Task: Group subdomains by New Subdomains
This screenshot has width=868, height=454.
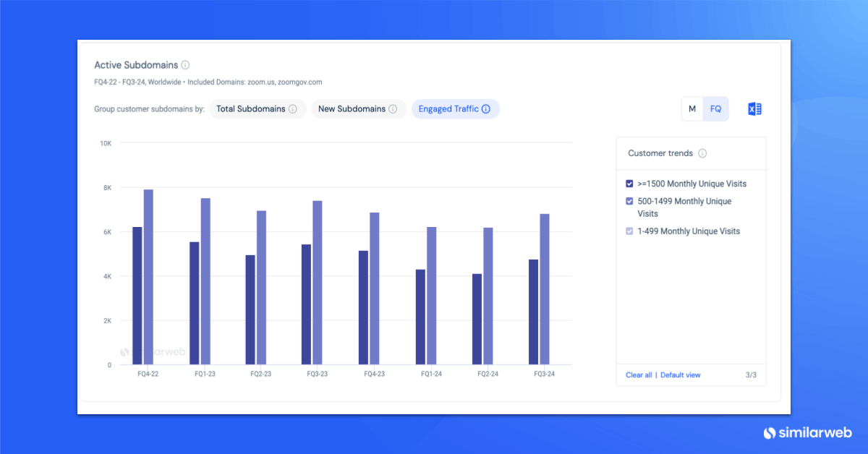Action: [354, 108]
